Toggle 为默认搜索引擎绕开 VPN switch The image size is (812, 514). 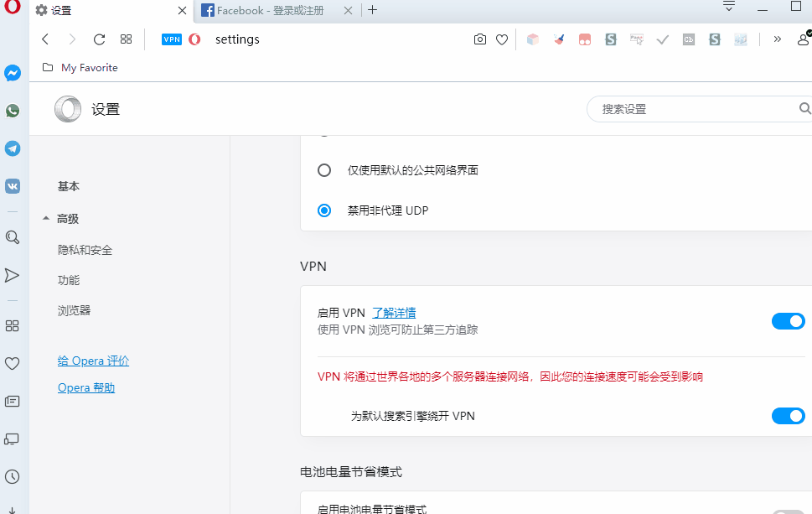point(789,416)
